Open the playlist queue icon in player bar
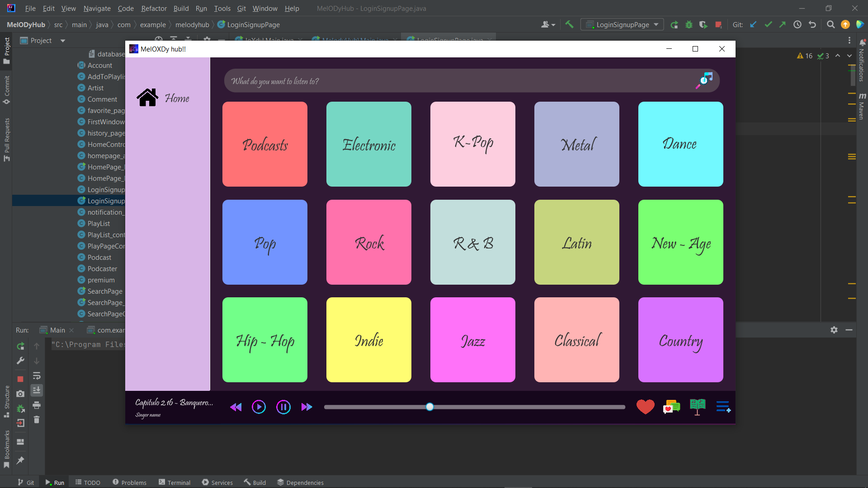 [x=723, y=407]
